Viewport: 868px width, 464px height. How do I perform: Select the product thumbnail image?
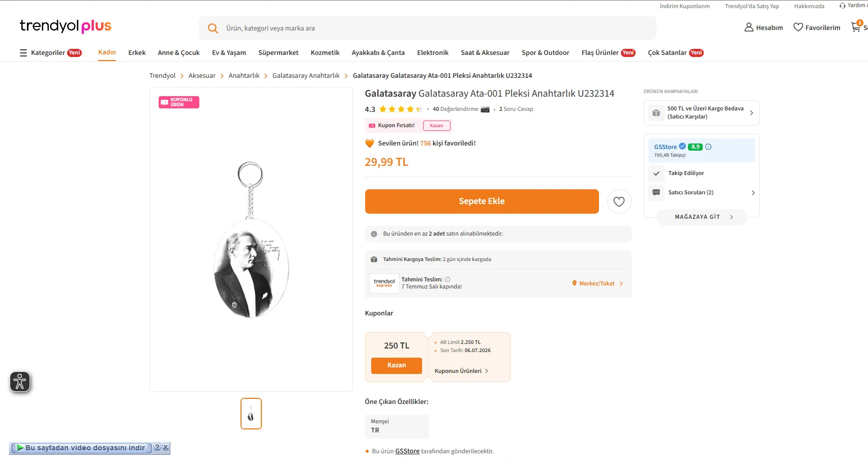[251, 414]
